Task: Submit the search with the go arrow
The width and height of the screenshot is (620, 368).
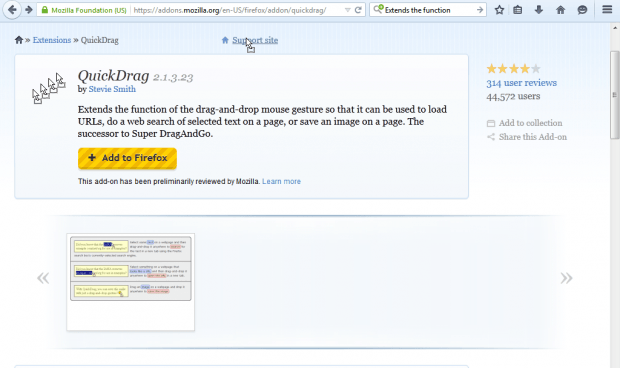Action: click(x=480, y=10)
